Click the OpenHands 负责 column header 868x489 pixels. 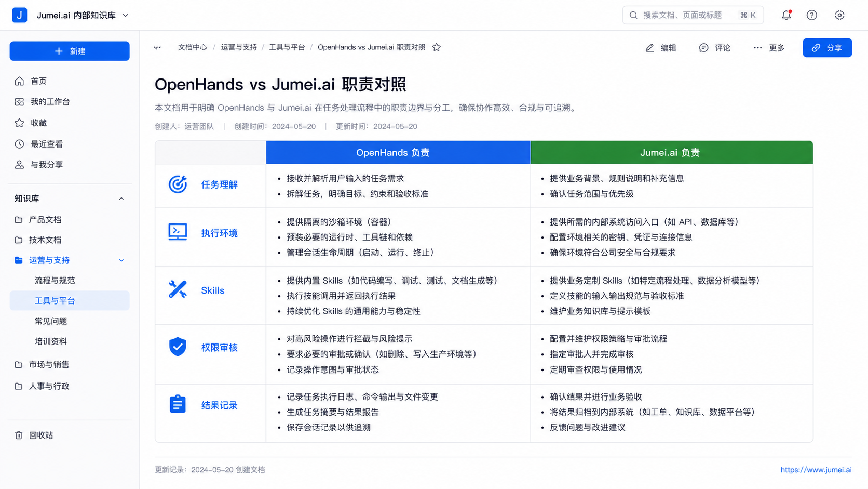[x=398, y=152]
